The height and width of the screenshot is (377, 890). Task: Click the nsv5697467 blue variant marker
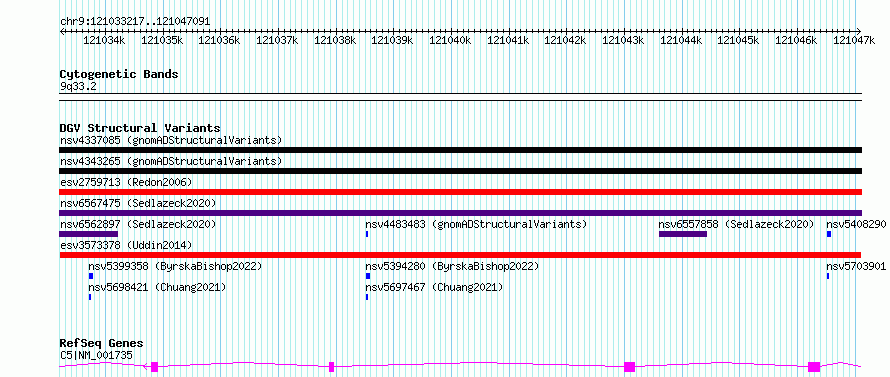pos(367,297)
